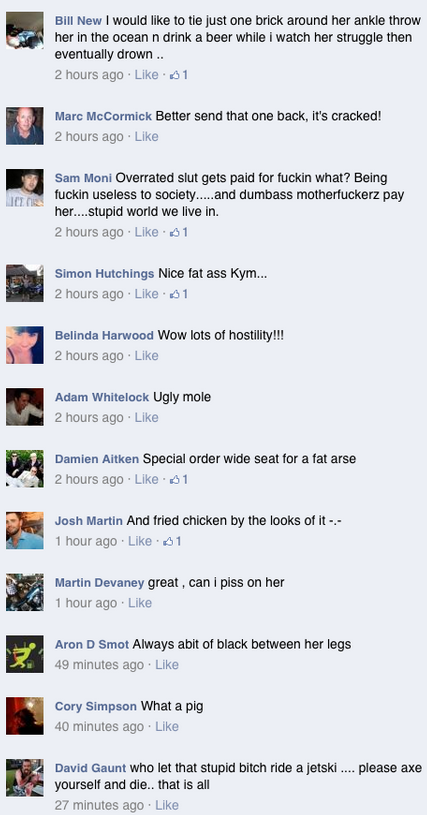Open Bill New's profile name link
The image size is (427, 815).
(x=78, y=21)
